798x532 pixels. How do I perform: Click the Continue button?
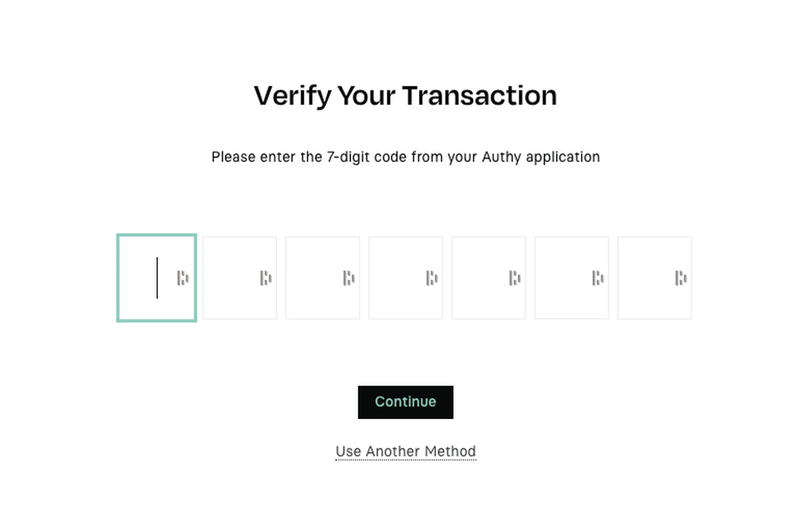pos(406,402)
